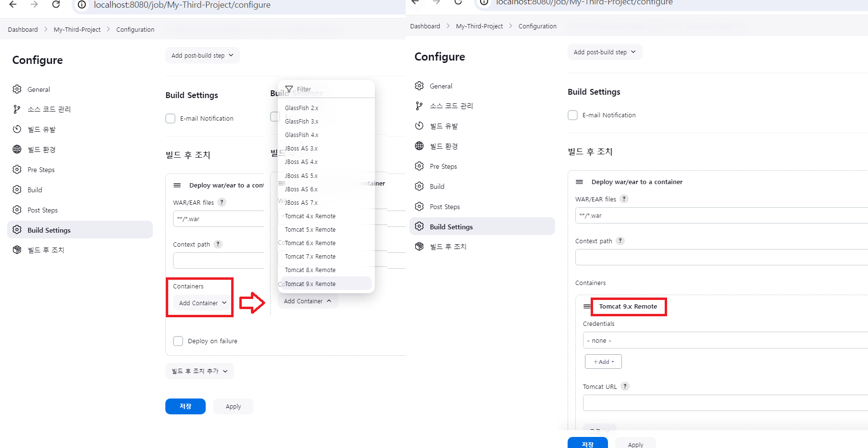Select Tomcat 9.x Remote from container list
Viewport: 868px width, 448px height.
325,284
